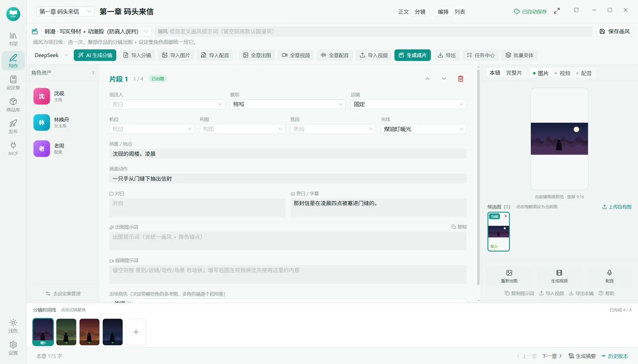
Task: Open the 发布 rocket sidebar icon
Action: coord(13,127)
